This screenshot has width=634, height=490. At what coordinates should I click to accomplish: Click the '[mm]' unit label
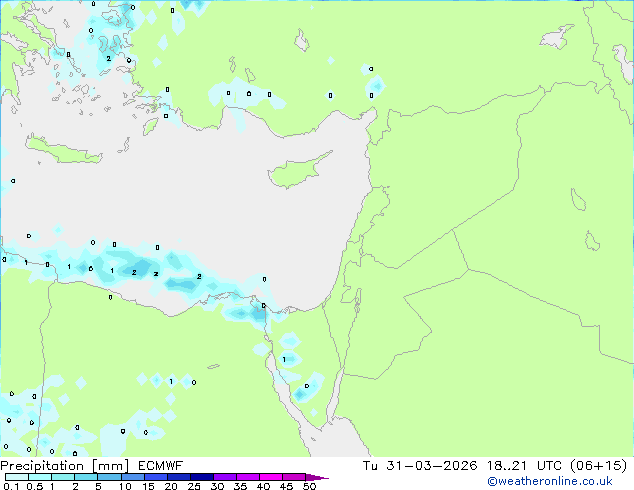(110, 466)
